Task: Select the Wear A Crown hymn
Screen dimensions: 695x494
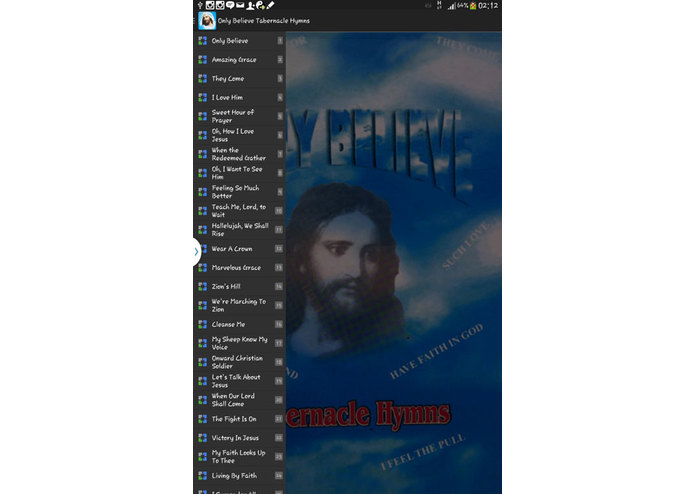Action: [239, 249]
